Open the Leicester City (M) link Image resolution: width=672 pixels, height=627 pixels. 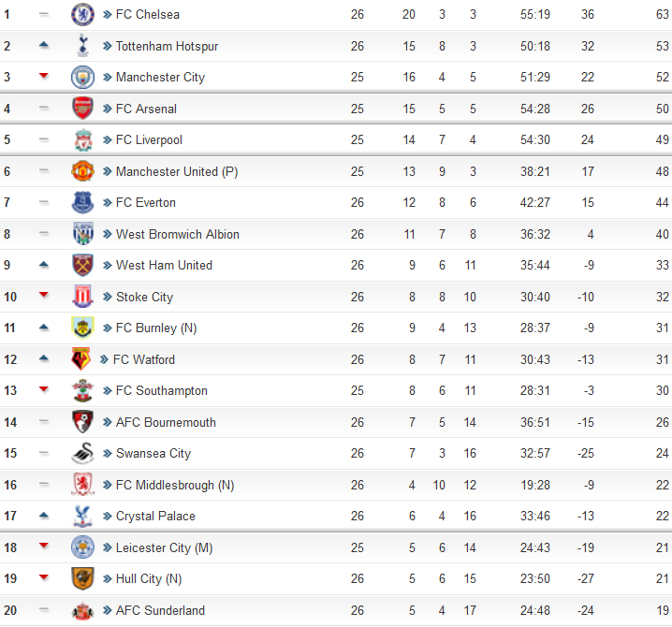pyautogui.click(x=164, y=547)
